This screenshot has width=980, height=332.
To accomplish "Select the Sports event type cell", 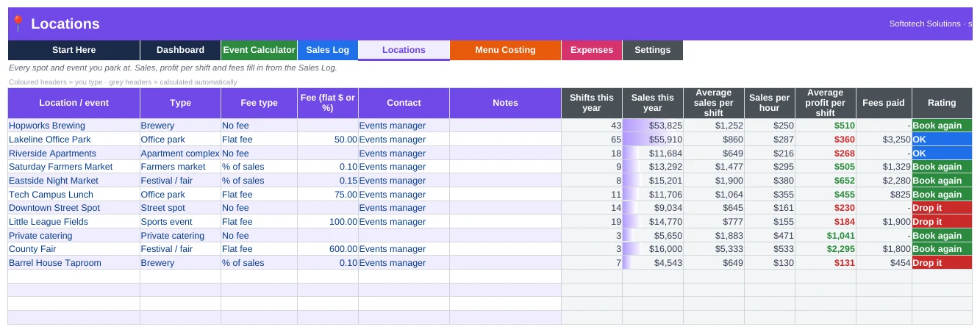I will 180,222.
